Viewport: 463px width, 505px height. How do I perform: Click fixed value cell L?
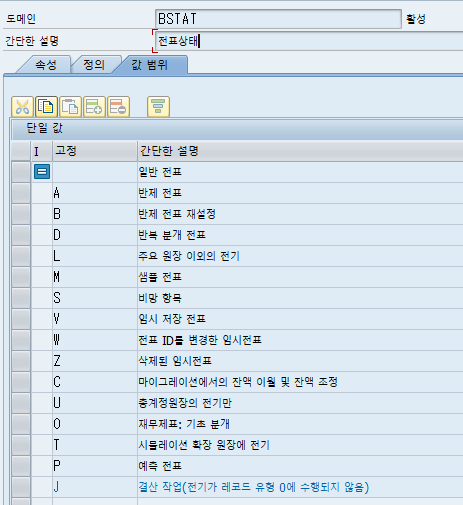95,256
